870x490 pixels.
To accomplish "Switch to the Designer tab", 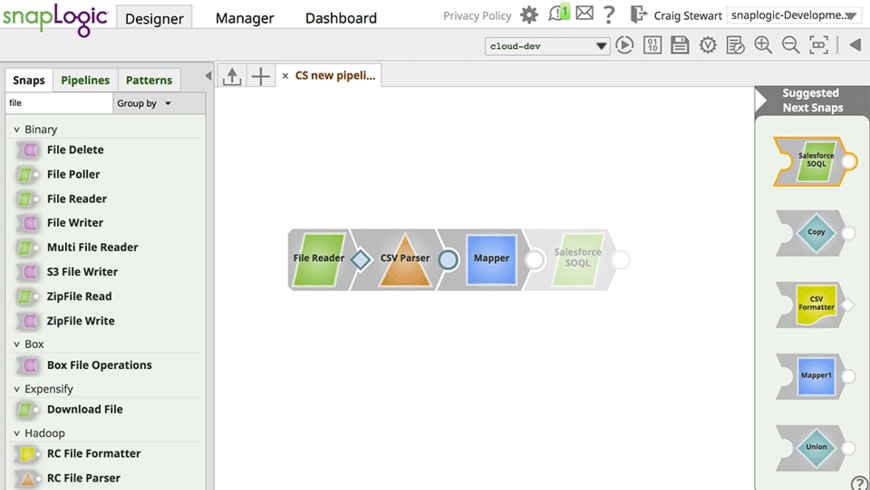I will click(154, 18).
